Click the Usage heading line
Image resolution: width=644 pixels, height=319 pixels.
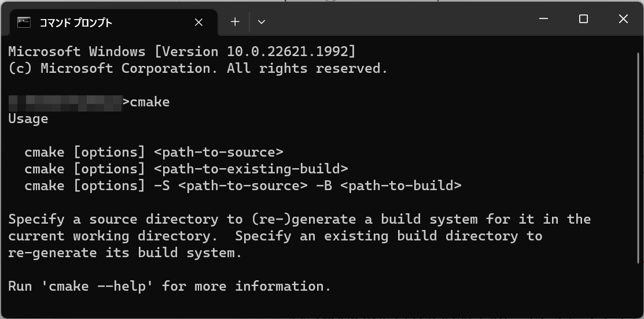[28, 119]
